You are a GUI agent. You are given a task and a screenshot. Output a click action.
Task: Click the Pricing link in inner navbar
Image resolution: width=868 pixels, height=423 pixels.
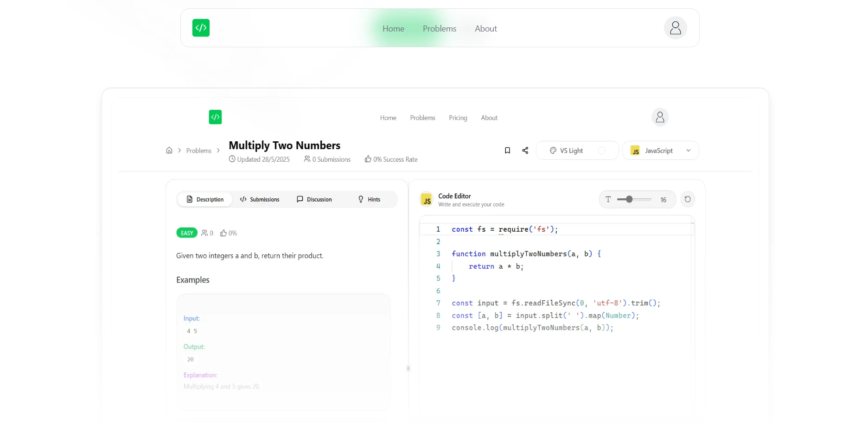coord(458,118)
